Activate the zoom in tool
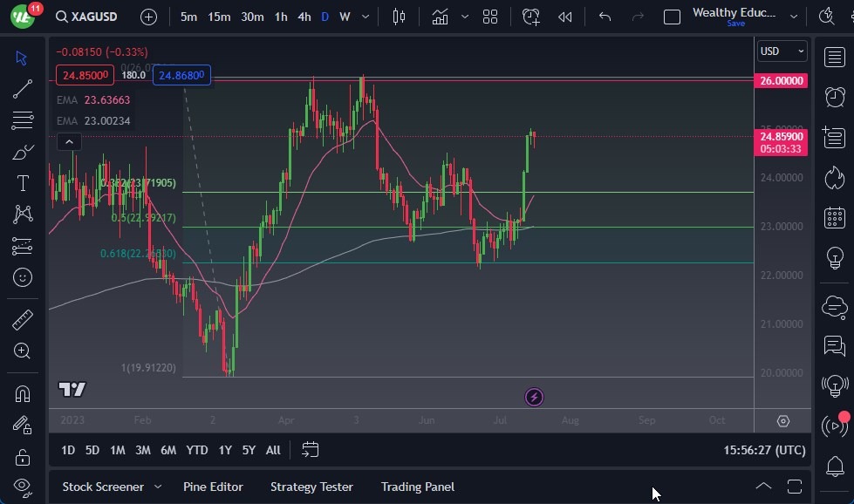Screen dimensions: 854x504 tap(23, 351)
